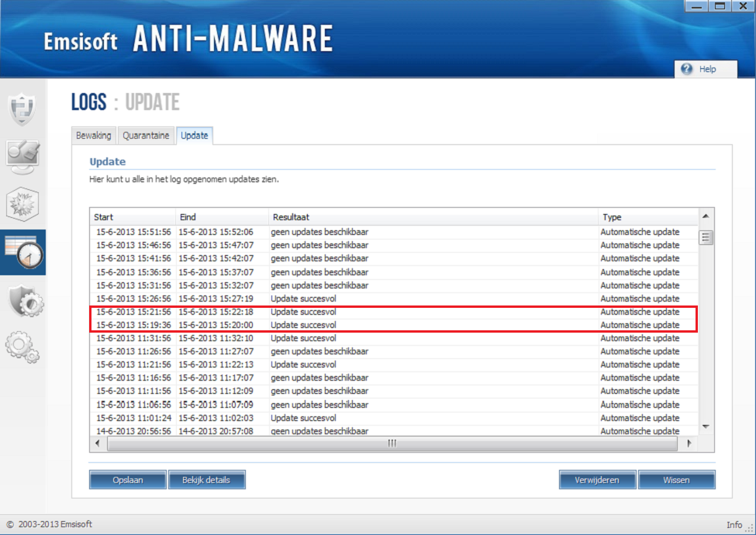
Task: Click the Opslaan button
Action: tap(128, 480)
